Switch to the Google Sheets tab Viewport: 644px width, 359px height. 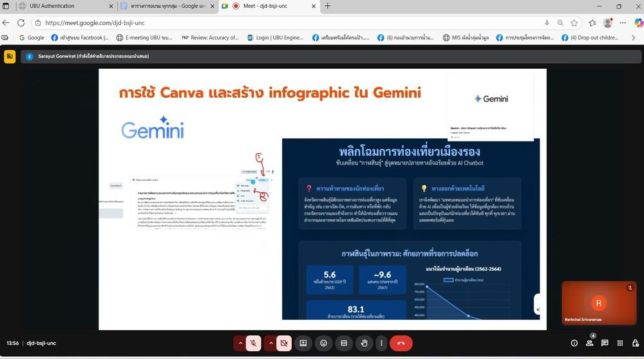tap(164, 6)
